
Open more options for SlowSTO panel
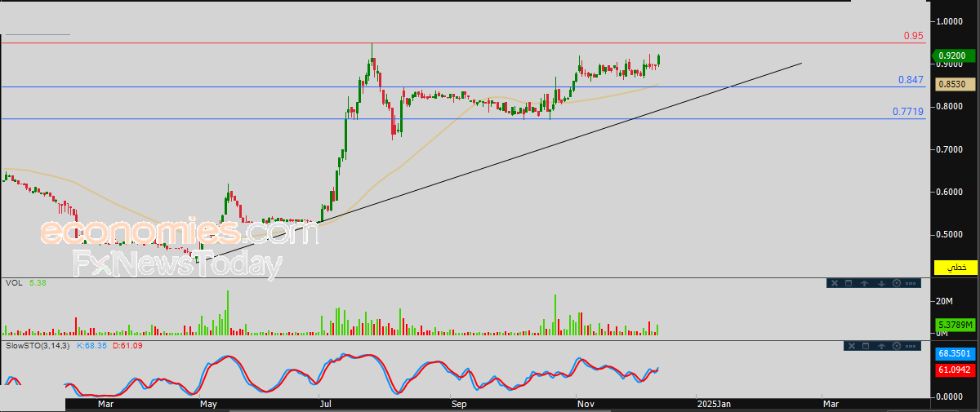[x=911, y=346]
